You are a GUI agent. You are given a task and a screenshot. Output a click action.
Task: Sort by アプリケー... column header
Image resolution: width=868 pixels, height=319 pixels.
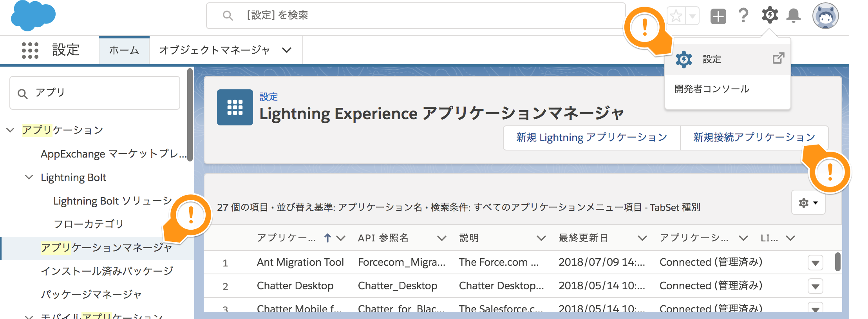tap(286, 238)
